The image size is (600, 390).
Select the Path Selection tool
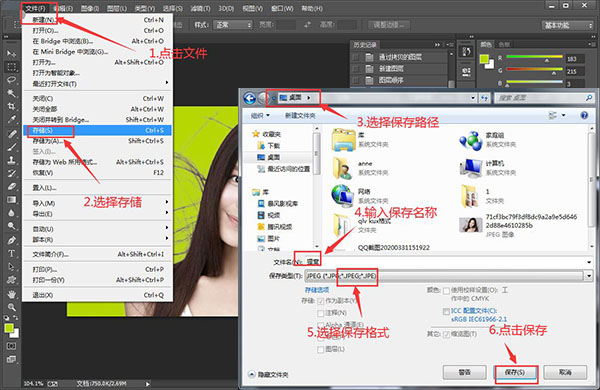(11, 267)
